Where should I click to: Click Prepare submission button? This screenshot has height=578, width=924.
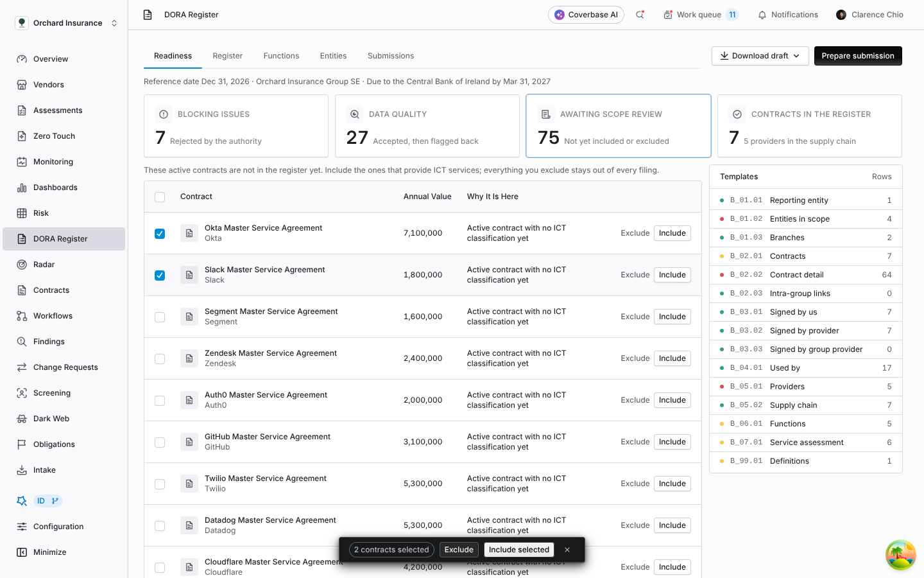point(858,56)
